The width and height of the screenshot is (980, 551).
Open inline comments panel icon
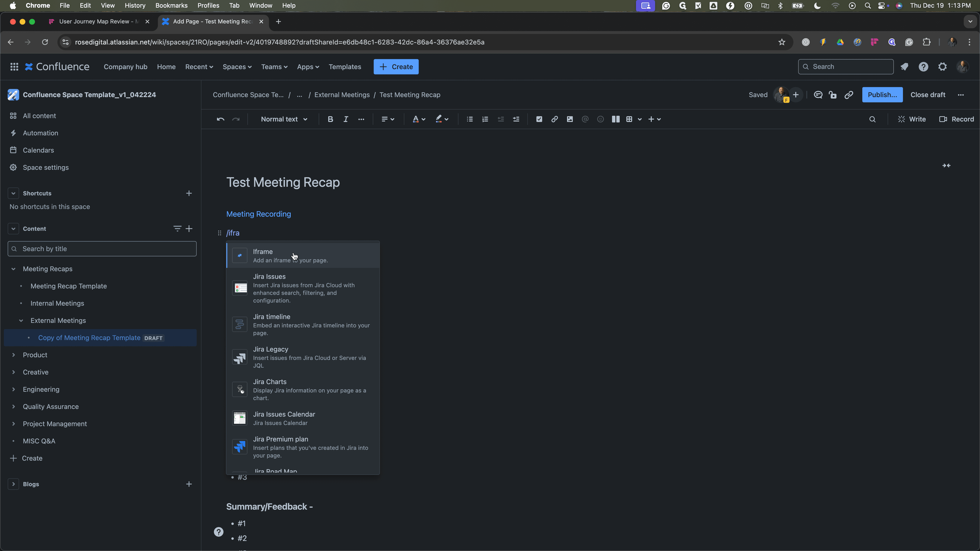(x=818, y=95)
